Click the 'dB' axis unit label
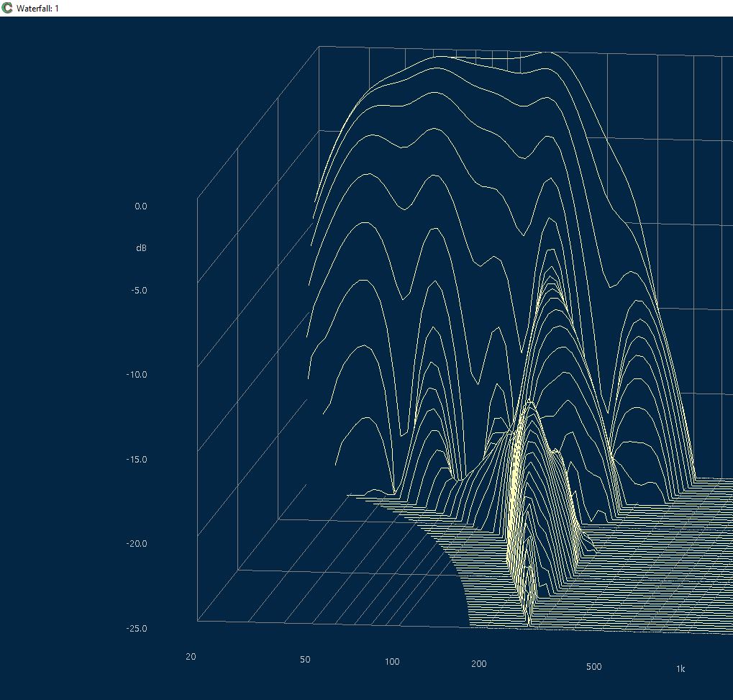The width and height of the screenshot is (733, 700). (x=141, y=247)
